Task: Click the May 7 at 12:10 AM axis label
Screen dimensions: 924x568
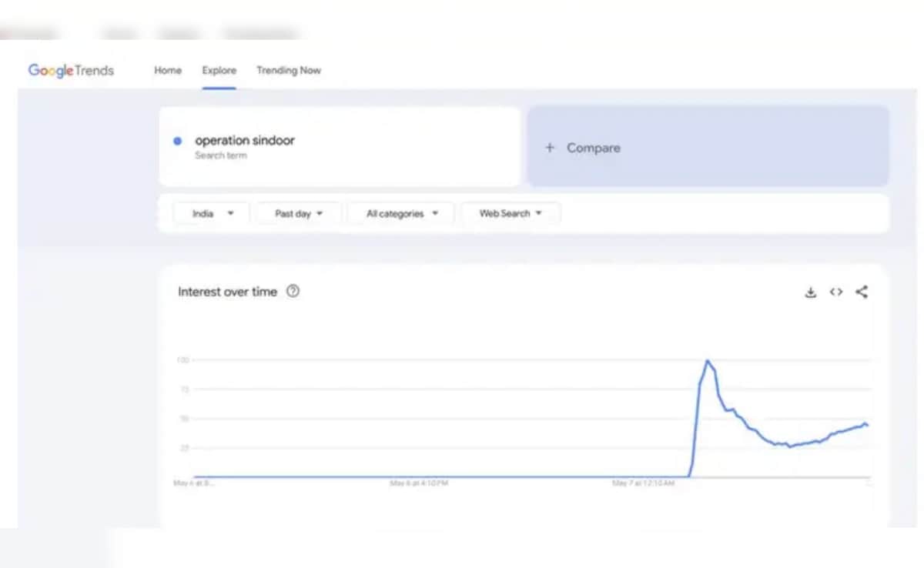Action: click(x=643, y=483)
